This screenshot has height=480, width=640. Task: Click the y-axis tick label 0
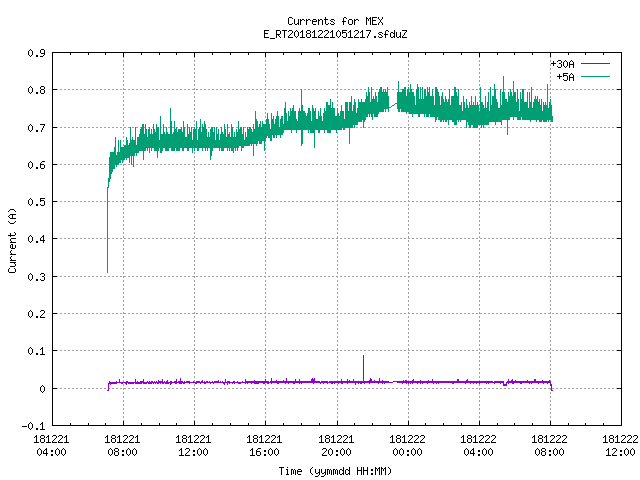42,389
